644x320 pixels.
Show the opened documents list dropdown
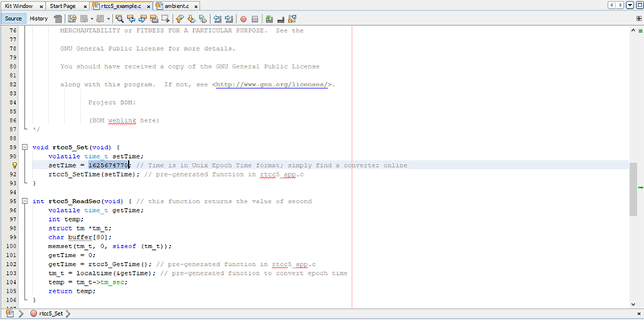pos(630,6)
